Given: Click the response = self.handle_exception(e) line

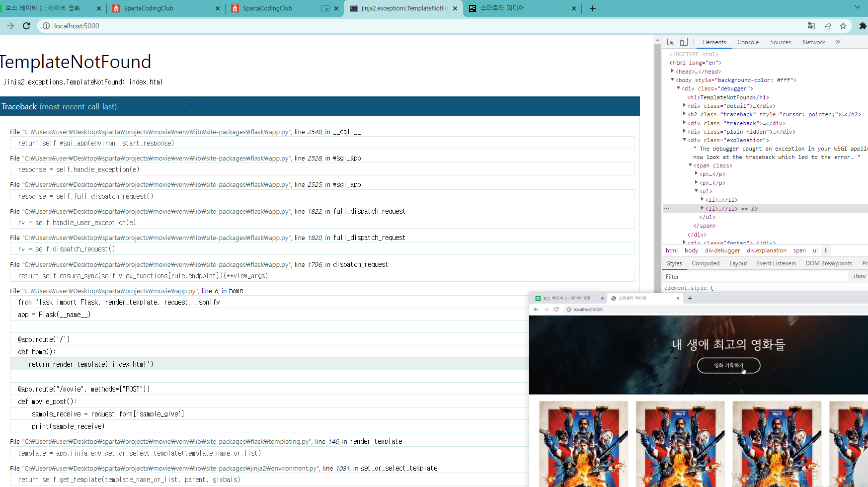Looking at the screenshot, I should click(x=322, y=169).
